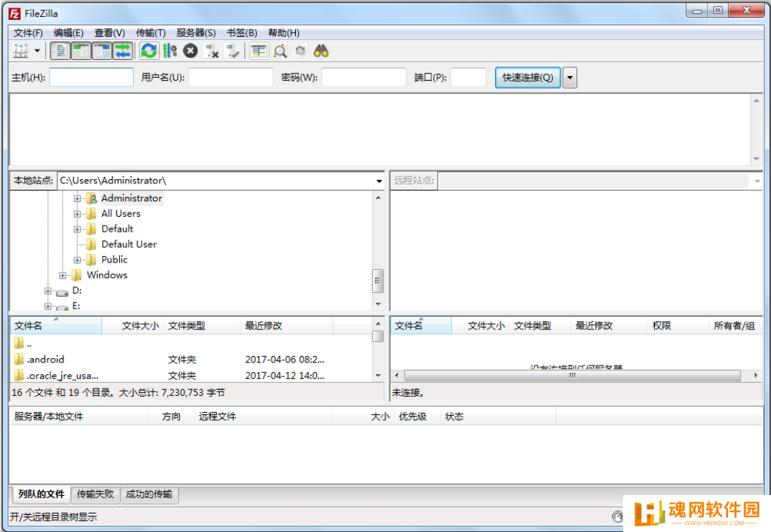
Task: Select All Users folder in tree
Action: [x=121, y=213]
